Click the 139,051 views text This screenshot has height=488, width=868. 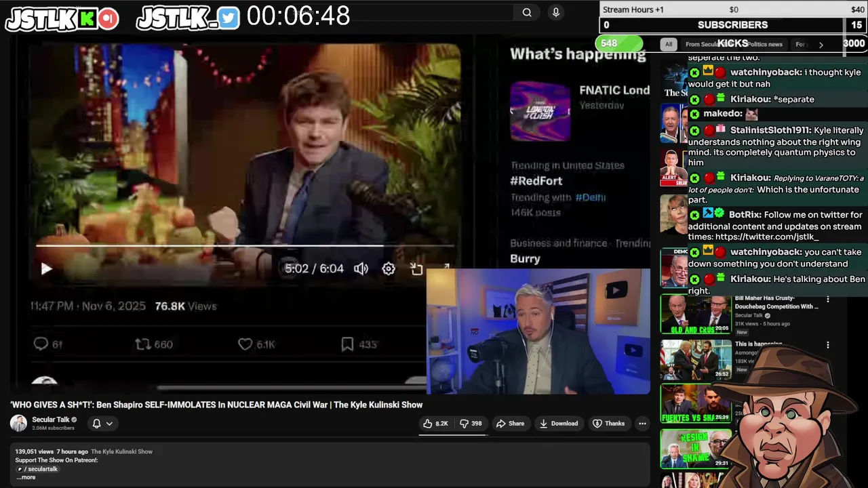tap(34, 451)
